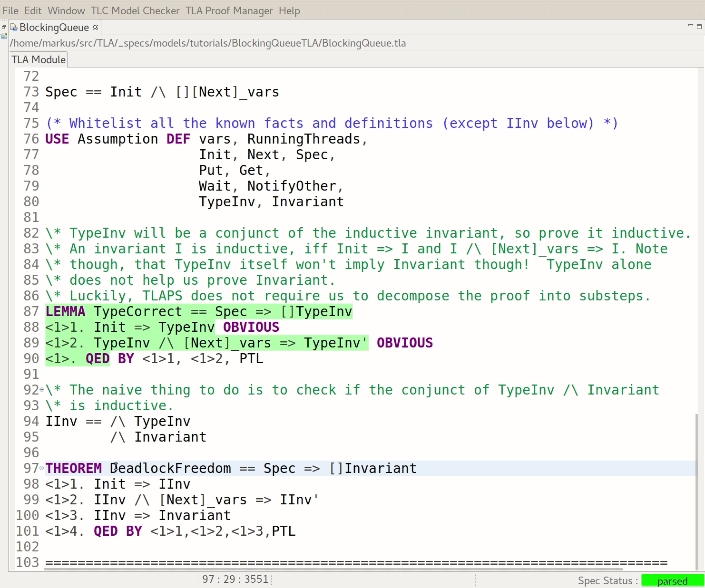
Task: Collapse the fold marker at line 97
Action: pyautogui.click(x=41, y=468)
